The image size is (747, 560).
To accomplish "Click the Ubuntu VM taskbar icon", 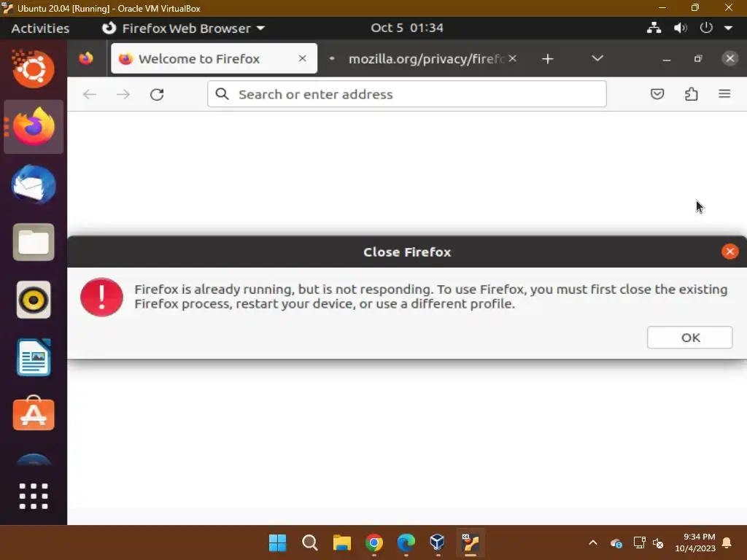I will pyautogui.click(x=471, y=542).
